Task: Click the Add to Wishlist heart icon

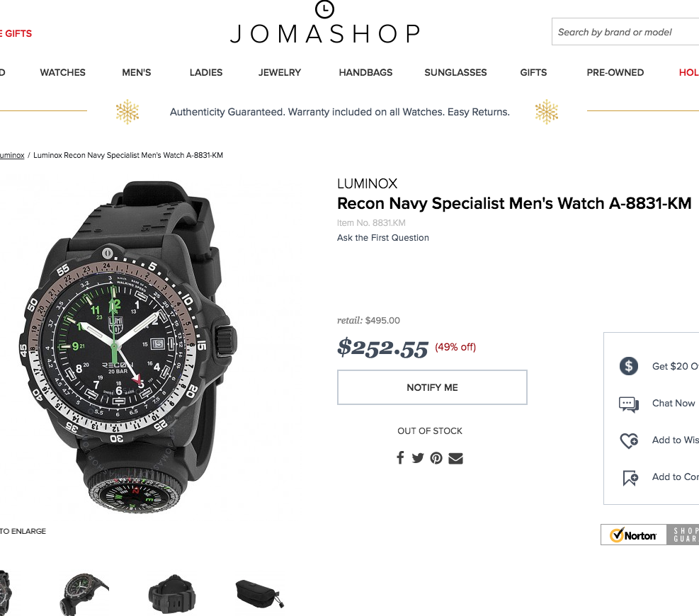Action: [629, 440]
